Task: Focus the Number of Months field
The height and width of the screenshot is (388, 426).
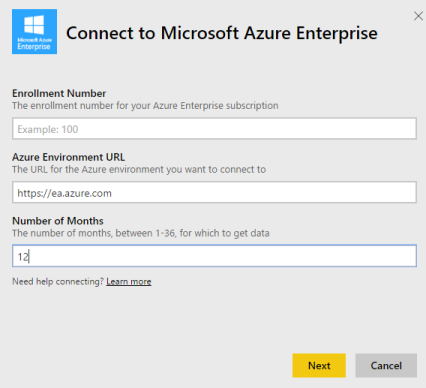Action: [x=214, y=256]
